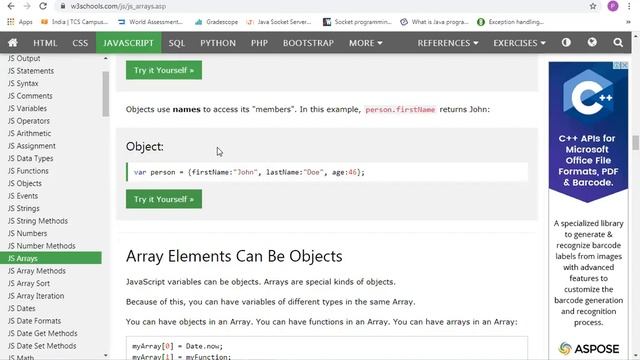Image resolution: width=640 pixels, height=360 pixels.
Task: Switch to the HTML tutorial tab
Action: [45, 43]
